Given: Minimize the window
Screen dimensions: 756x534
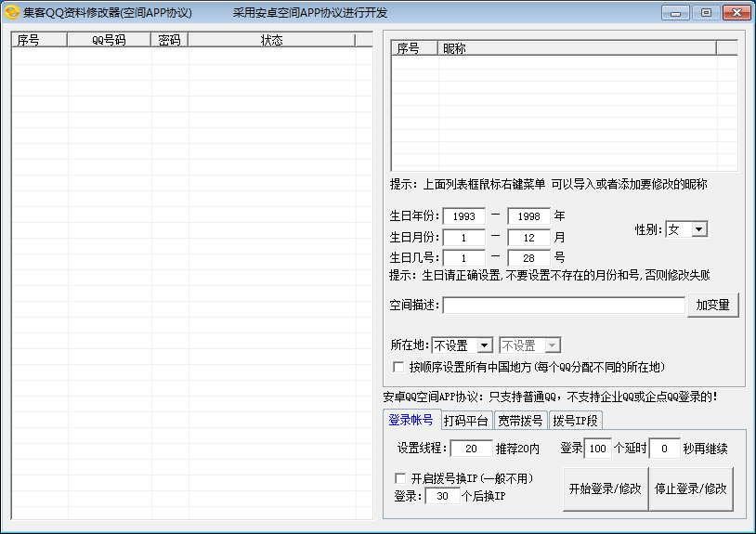Looking at the screenshot, I should coord(675,12).
